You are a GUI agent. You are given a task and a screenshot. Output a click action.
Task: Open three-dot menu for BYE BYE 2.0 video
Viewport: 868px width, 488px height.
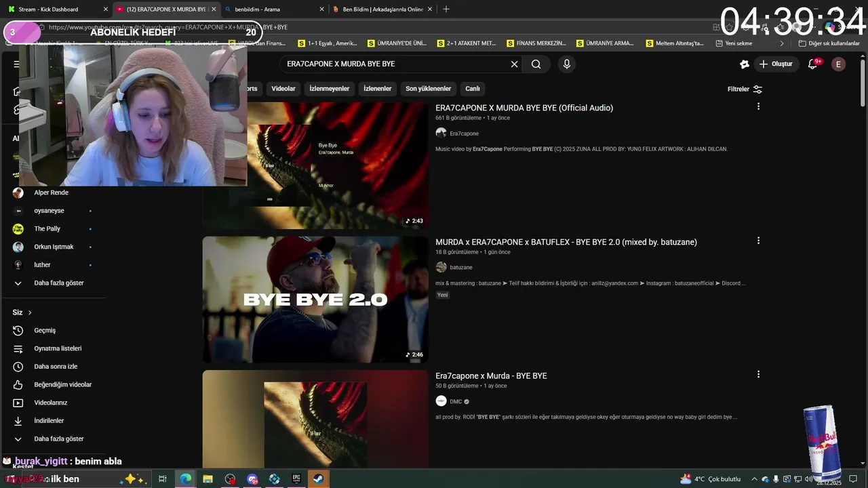click(x=758, y=241)
